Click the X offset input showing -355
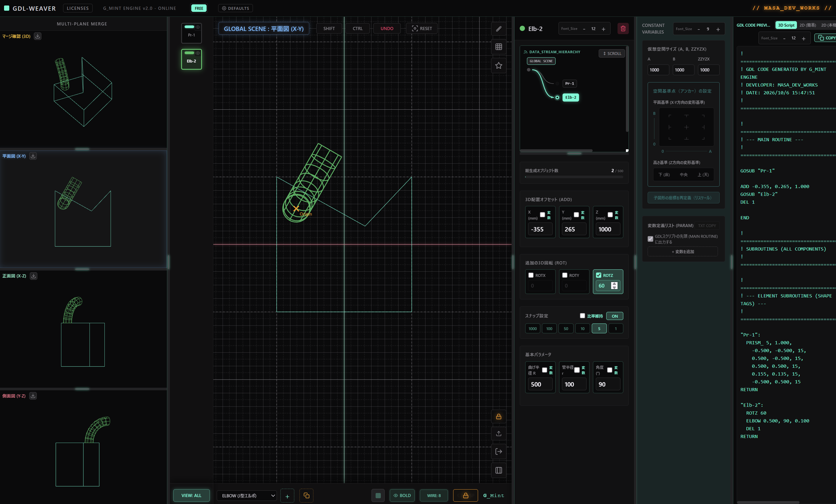The image size is (836, 504). (540, 229)
